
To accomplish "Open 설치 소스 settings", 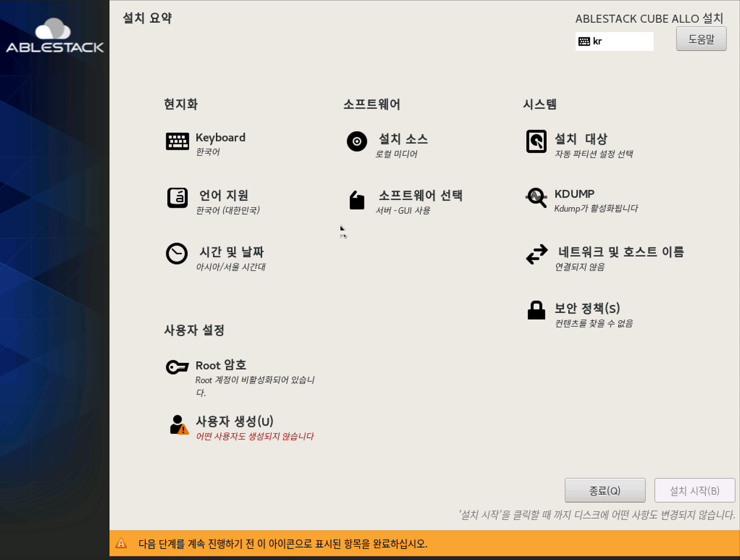I will tap(403, 139).
